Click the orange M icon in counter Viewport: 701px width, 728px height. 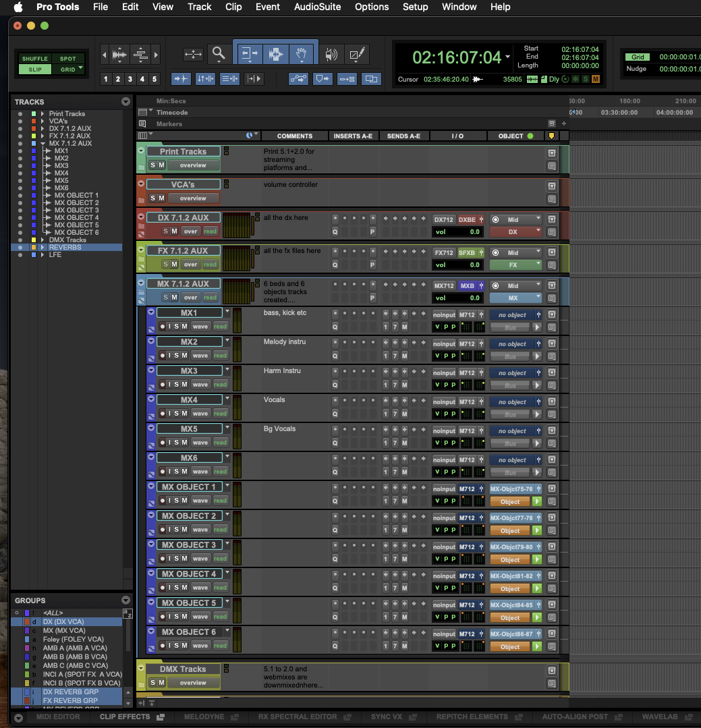click(x=596, y=79)
